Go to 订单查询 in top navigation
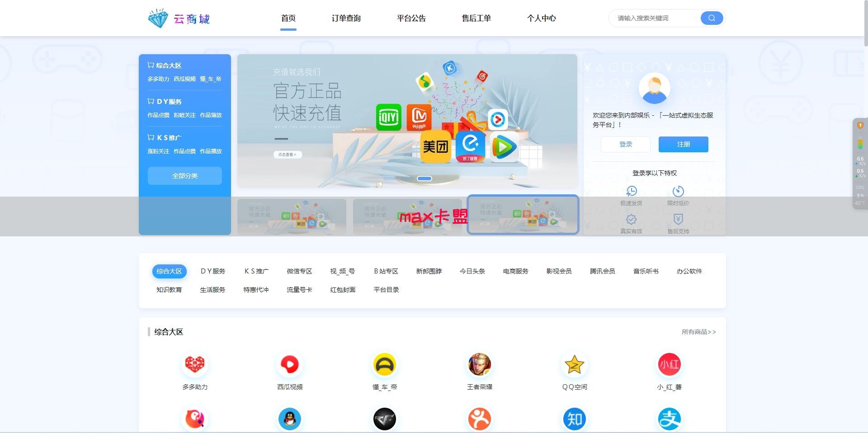The height and width of the screenshot is (433, 868). 346,18
